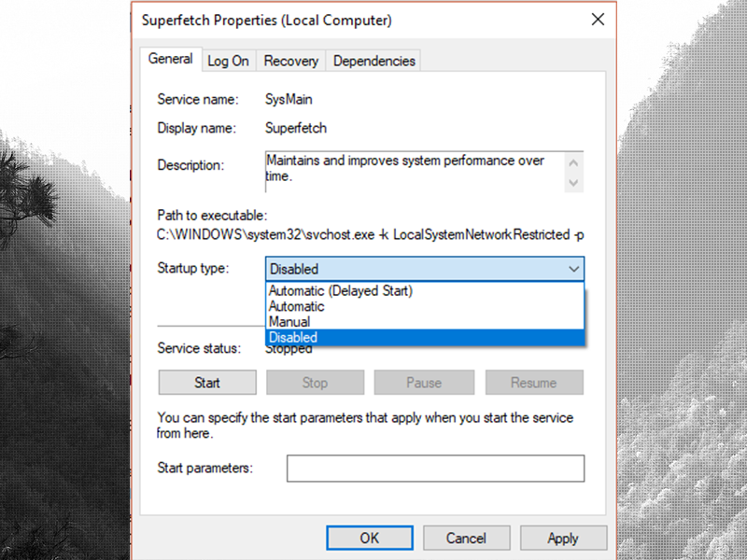Screen dimensions: 747x560
Task: Open the Recovery tab
Action: pyautogui.click(x=290, y=60)
